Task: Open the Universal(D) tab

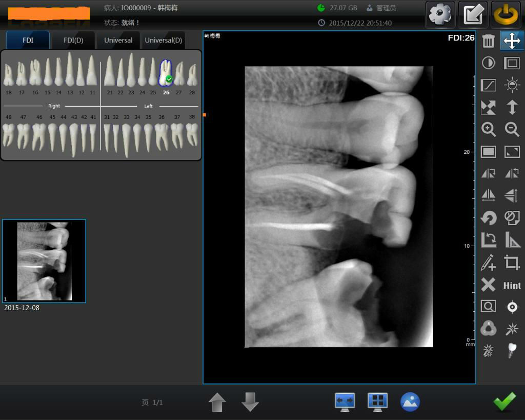Action: 163,40
